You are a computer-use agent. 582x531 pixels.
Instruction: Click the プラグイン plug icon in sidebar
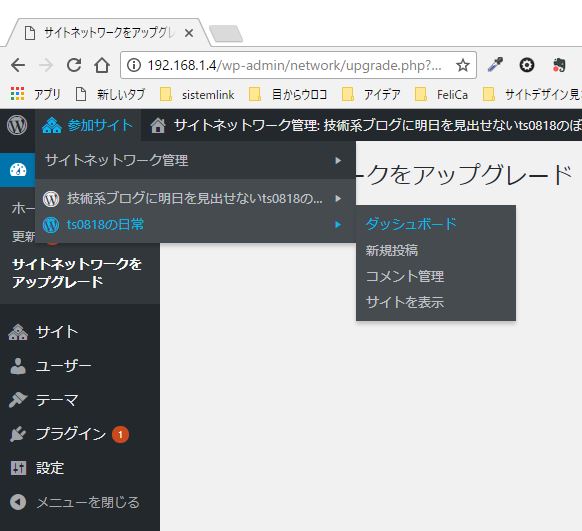(x=18, y=434)
